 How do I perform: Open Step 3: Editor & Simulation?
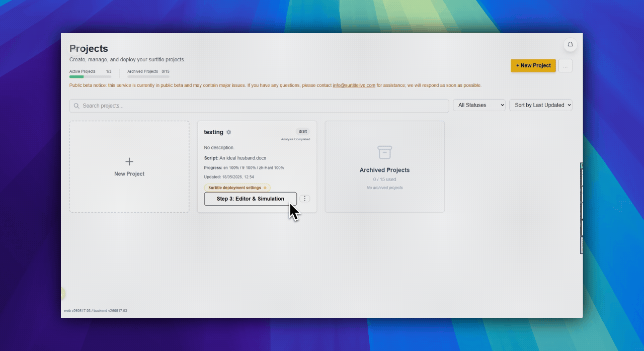[251, 199]
